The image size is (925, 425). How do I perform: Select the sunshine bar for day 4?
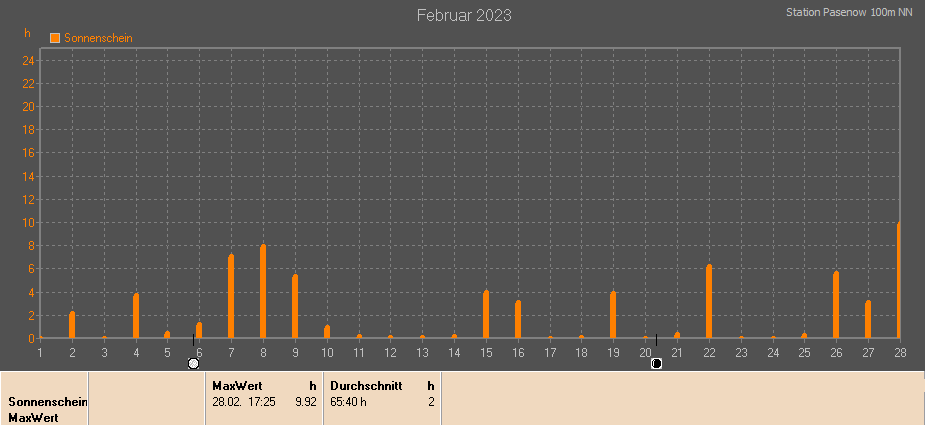(136, 316)
